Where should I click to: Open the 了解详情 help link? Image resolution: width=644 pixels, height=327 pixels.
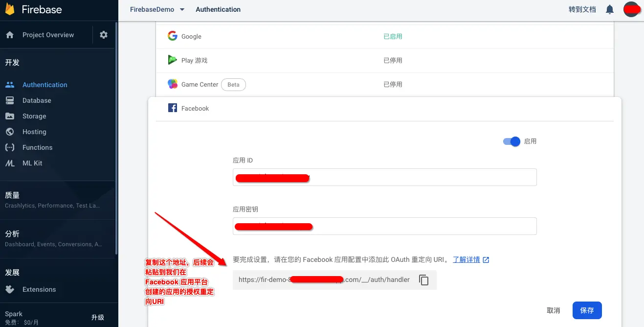[466, 259]
